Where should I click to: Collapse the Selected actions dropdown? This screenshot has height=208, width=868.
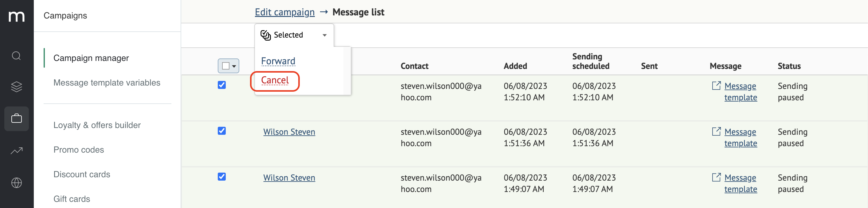click(x=294, y=35)
